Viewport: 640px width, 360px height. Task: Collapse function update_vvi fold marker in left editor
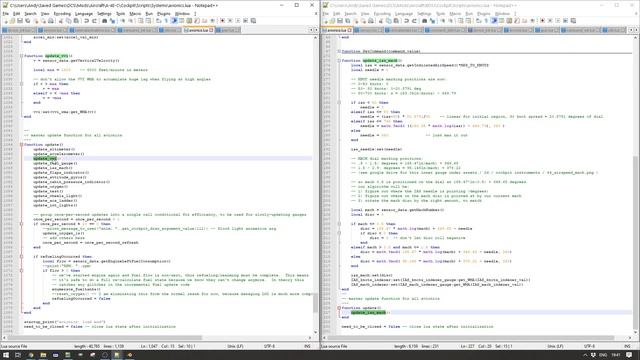[x=22, y=56]
